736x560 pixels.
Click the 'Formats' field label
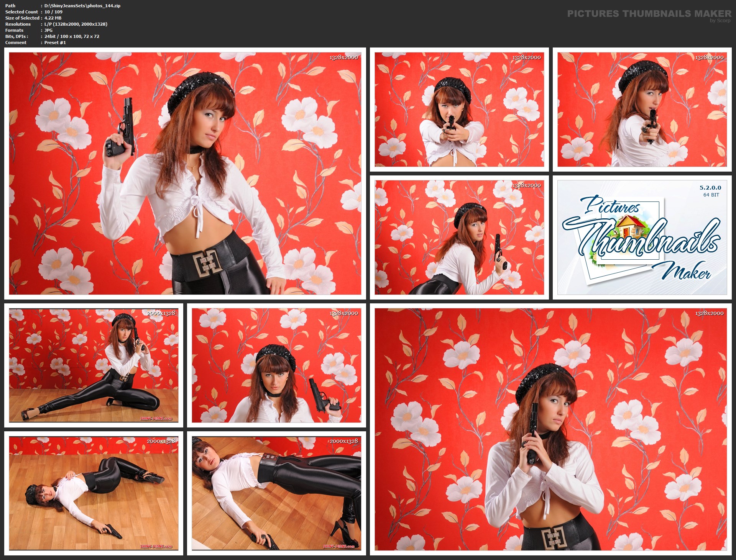(14, 30)
